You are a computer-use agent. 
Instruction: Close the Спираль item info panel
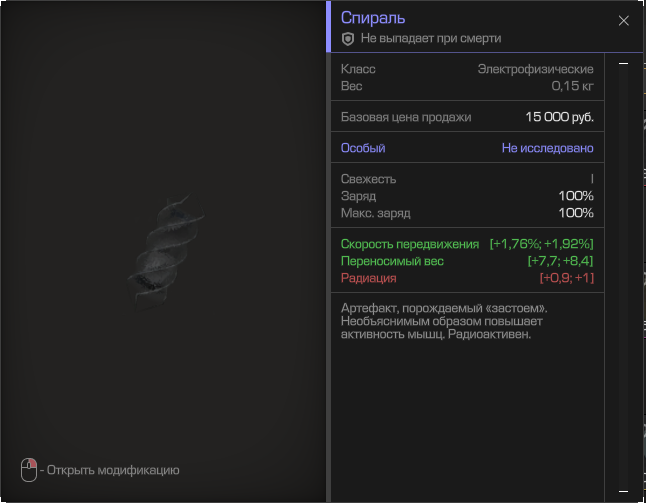pyautogui.click(x=624, y=20)
